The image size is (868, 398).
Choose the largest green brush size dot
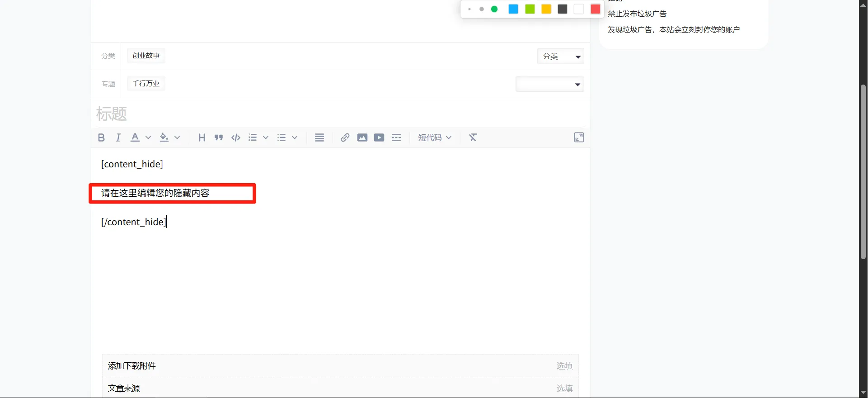[494, 9]
